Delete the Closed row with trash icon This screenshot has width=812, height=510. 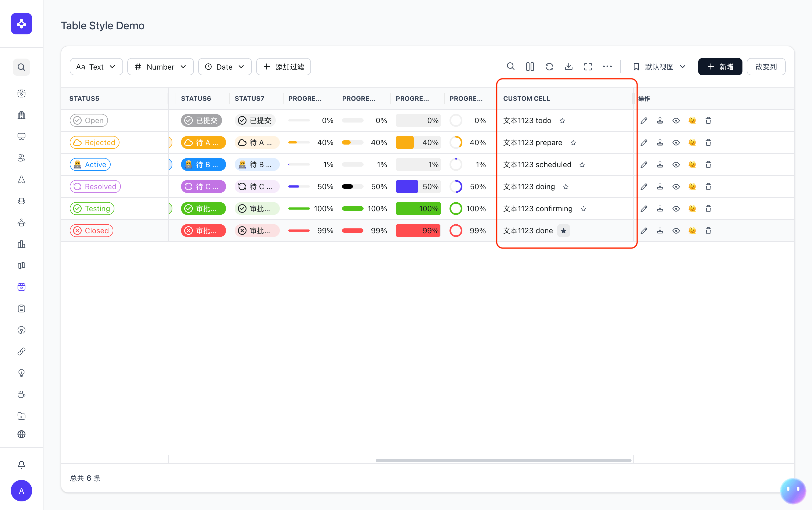(x=708, y=231)
